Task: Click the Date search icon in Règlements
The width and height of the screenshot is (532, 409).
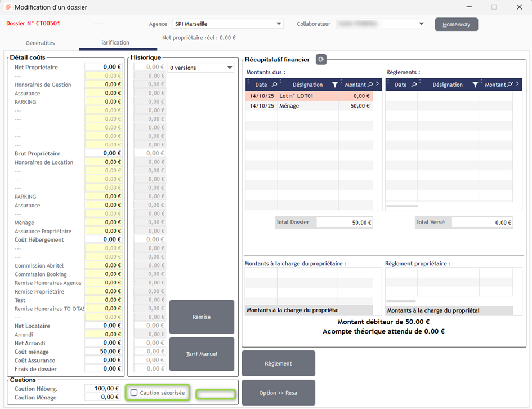Action: [x=414, y=85]
